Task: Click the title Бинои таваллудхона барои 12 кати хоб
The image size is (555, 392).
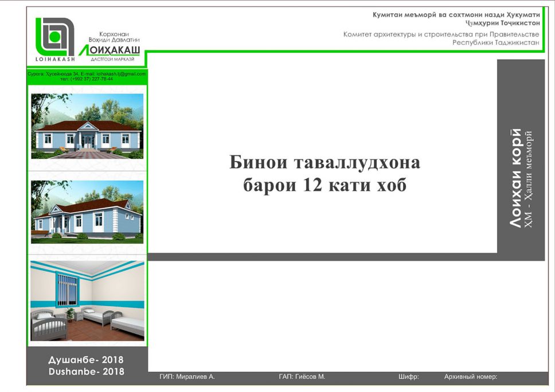Action: coord(325,174)
